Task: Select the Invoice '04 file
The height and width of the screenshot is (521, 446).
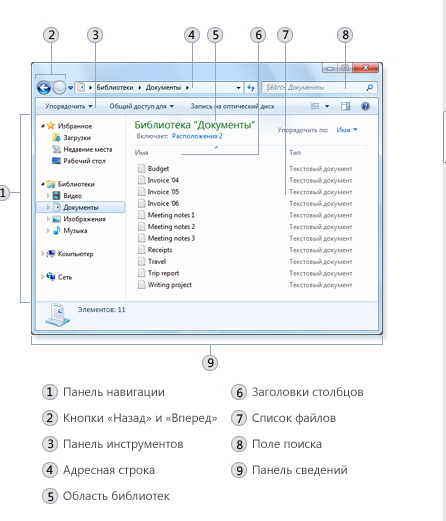Action: (x=163, y=180)
